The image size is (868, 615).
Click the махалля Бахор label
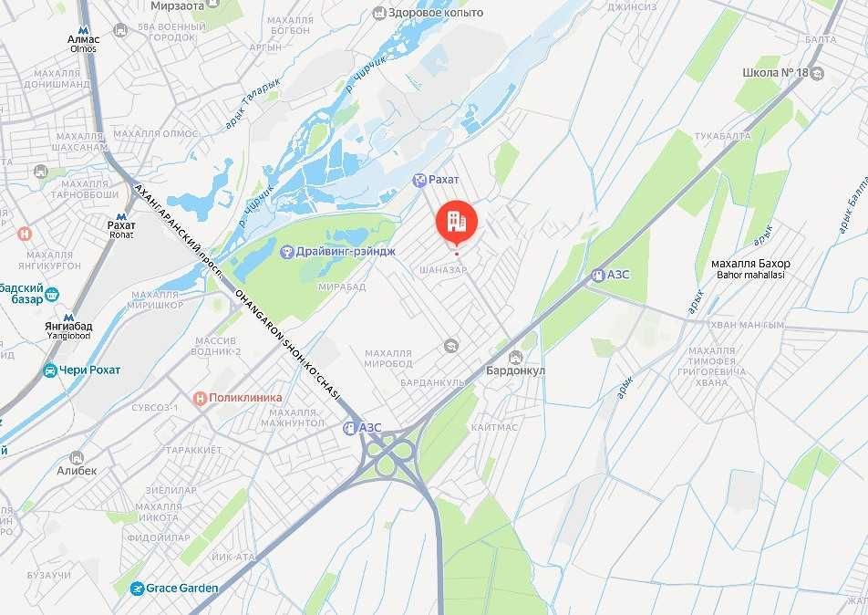coord(750,264)
